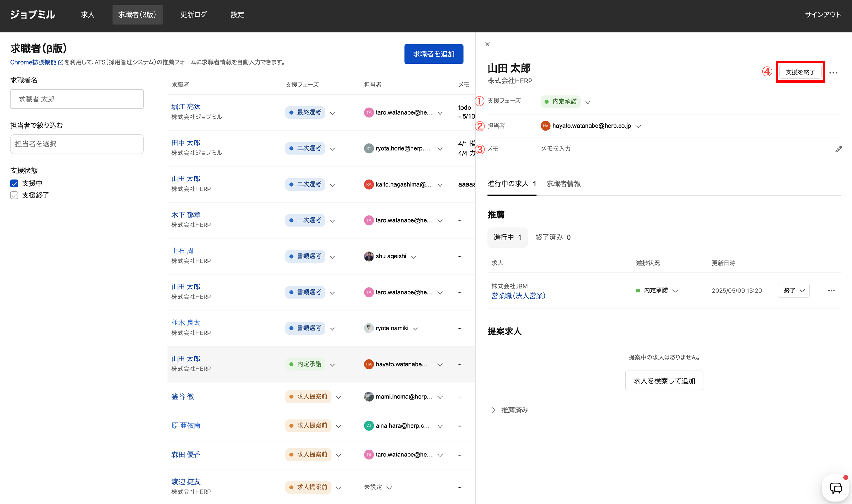Open 更新ログ in top navigation
The image size is (852, 504).
193,15
